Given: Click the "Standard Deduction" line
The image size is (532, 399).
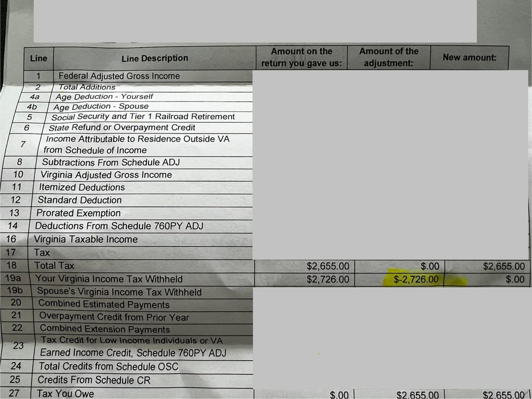Looking at the screenshot, I should pos(79,200).
